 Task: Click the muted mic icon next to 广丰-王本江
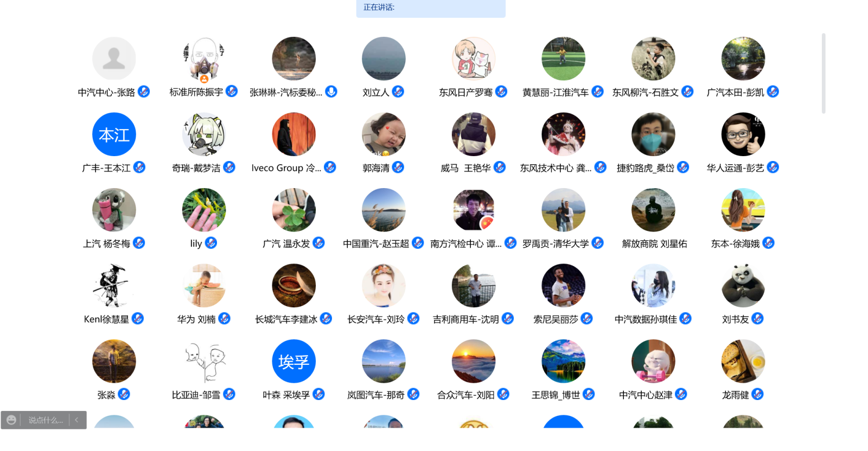click(x=139, y=167)
